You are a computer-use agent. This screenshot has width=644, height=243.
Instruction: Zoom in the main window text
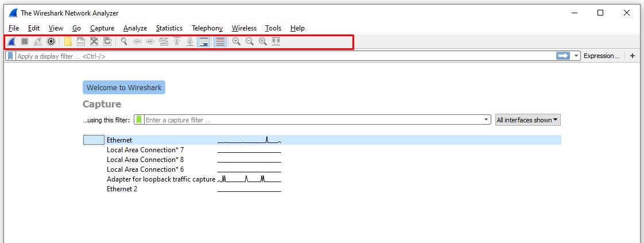[x=236, y=41]
